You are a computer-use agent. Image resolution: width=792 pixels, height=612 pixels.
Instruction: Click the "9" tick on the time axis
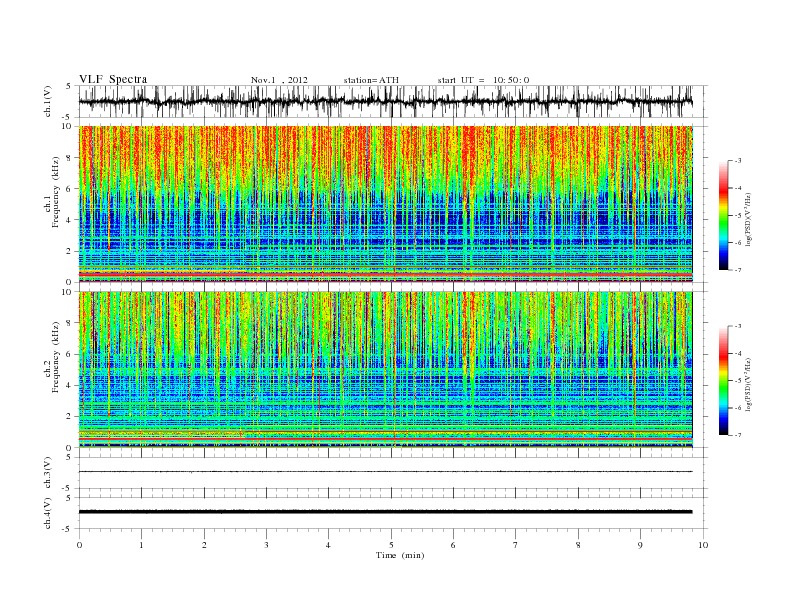pyautogui.click(x=640, y=545)
